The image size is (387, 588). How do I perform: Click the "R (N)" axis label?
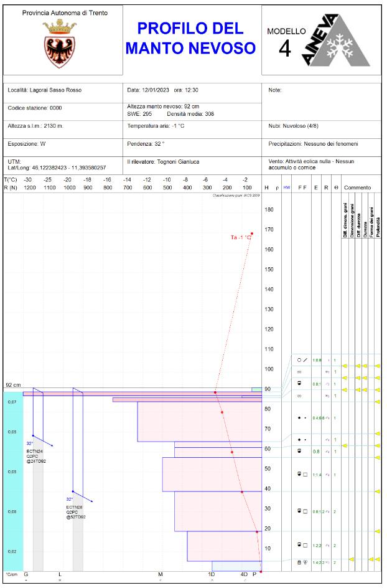[x=11, y=187]
